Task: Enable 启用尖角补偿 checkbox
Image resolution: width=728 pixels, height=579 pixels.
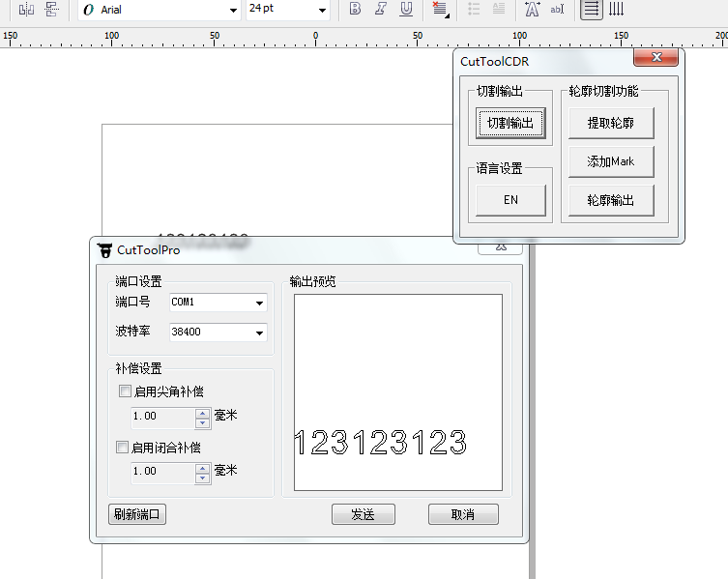Action: (x=125, y=391)
